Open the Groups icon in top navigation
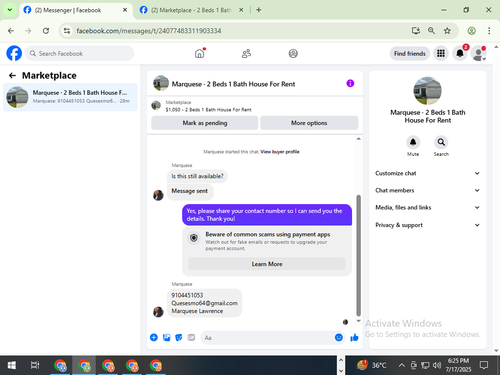The width and height of the screenshot is (500, 375). pyautogui.click(x=293, y=53)
